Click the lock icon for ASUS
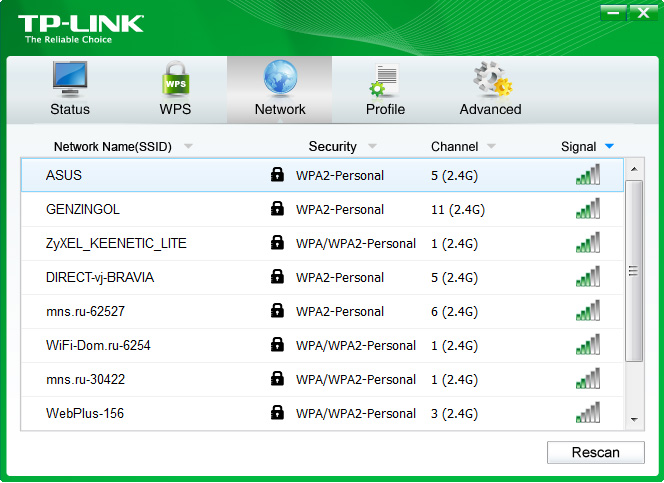This screenshot has height=483, width=664. coord(277,174)
